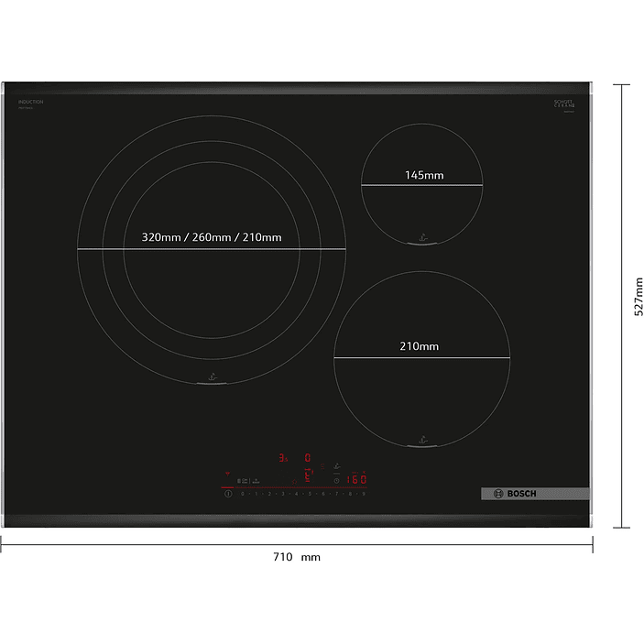644x644 pixels.
Task: Click the 710 mm width dimension label
Action: point(297,557)
